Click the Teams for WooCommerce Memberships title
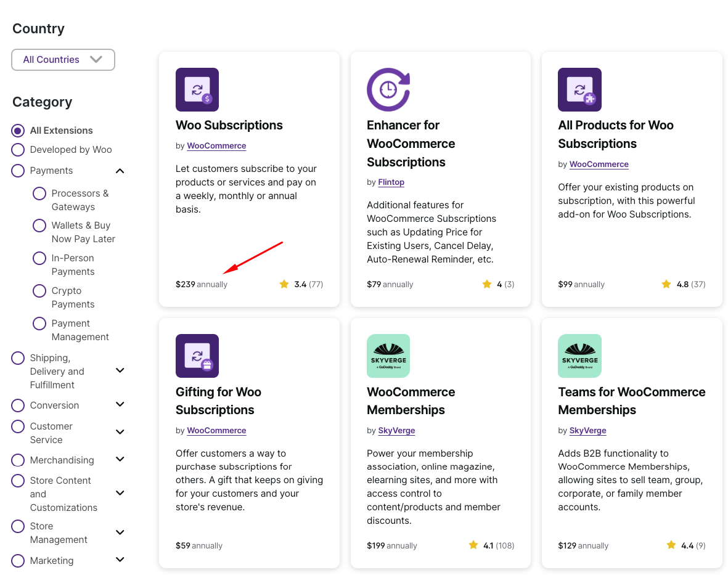The image size is (728, 575). point(631,401)
